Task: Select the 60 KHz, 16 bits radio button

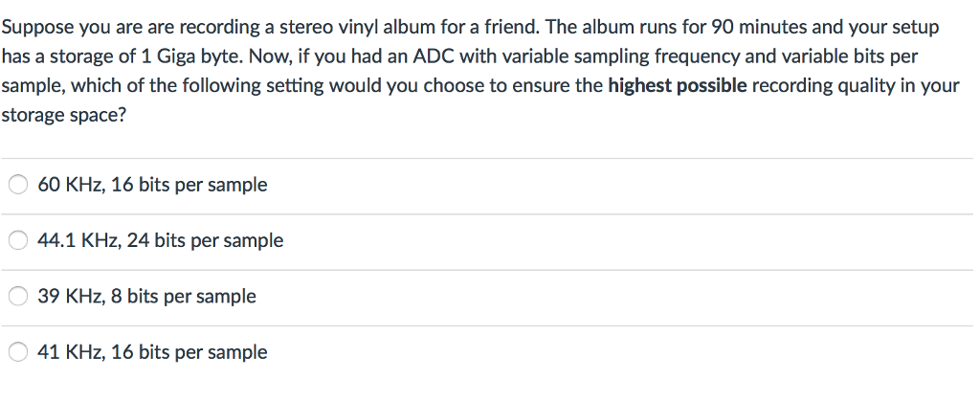Action: coord(17,185)
